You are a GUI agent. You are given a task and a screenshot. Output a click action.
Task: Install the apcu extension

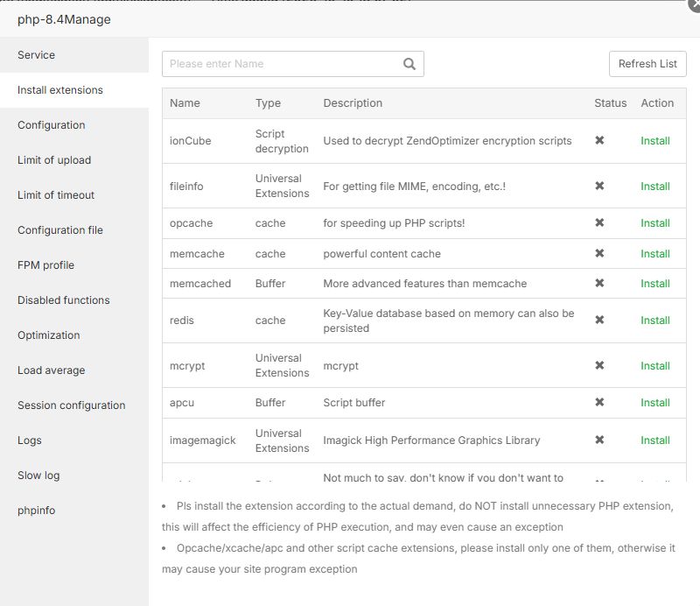point(654,403)
